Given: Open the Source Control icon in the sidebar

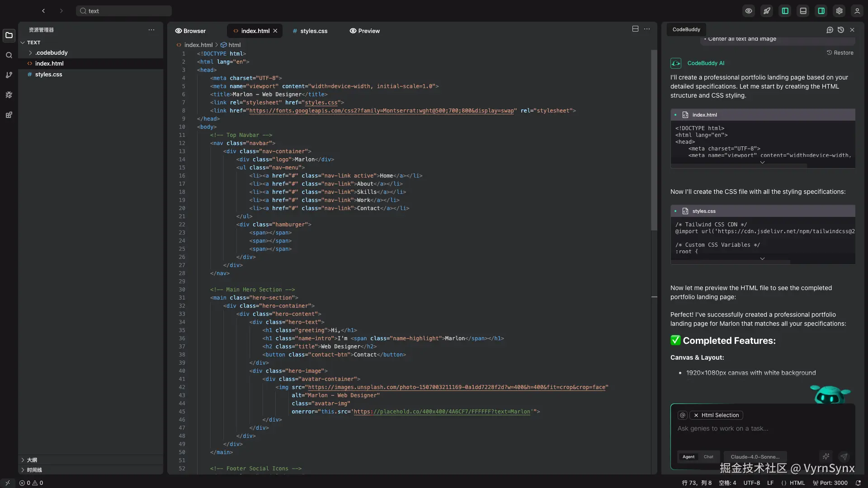Looking at the screenshot, I should tap(9, 75).
